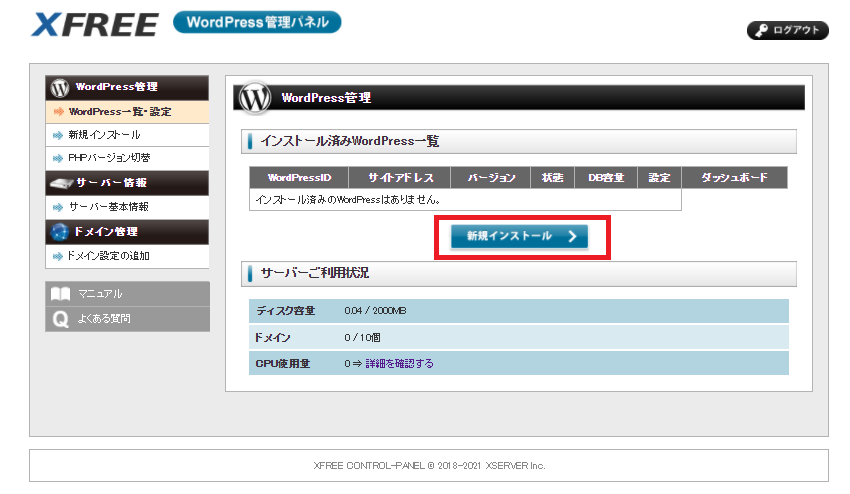
Task: Click the 0 / 10個 domain value
Action: coord(362,337)
